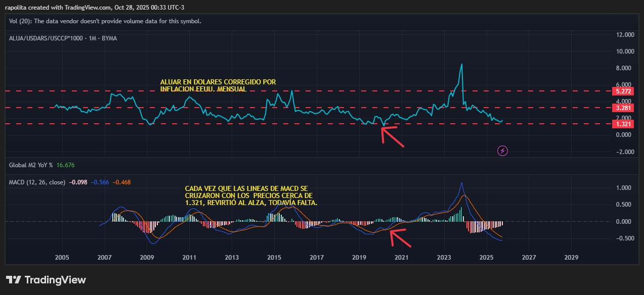Select the 2009 label on the time axis
This screenshot has height=295, width=644.
click(x=146, y=258)
